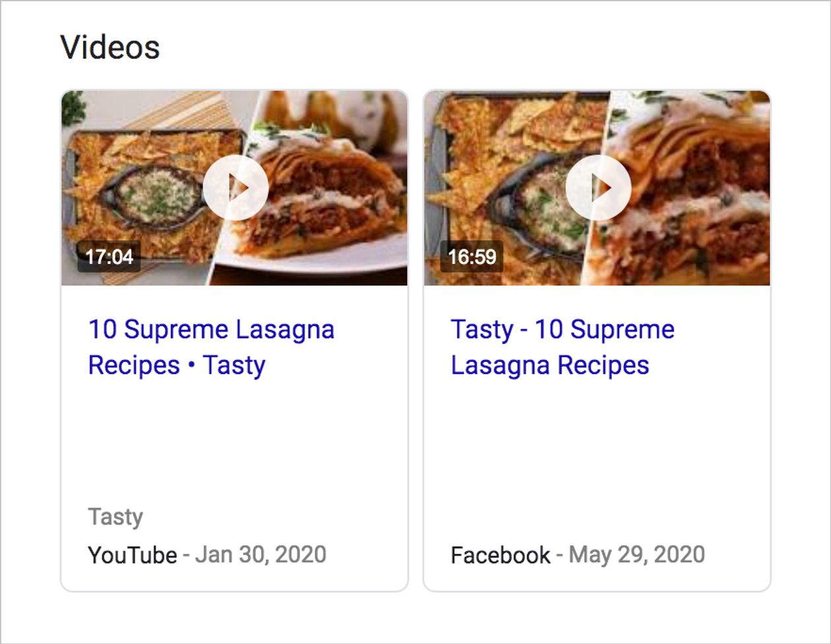The image size is (831, 644).
Task: Click the YouTube source label
Action: pyautogui.click(x=133, y=555)
